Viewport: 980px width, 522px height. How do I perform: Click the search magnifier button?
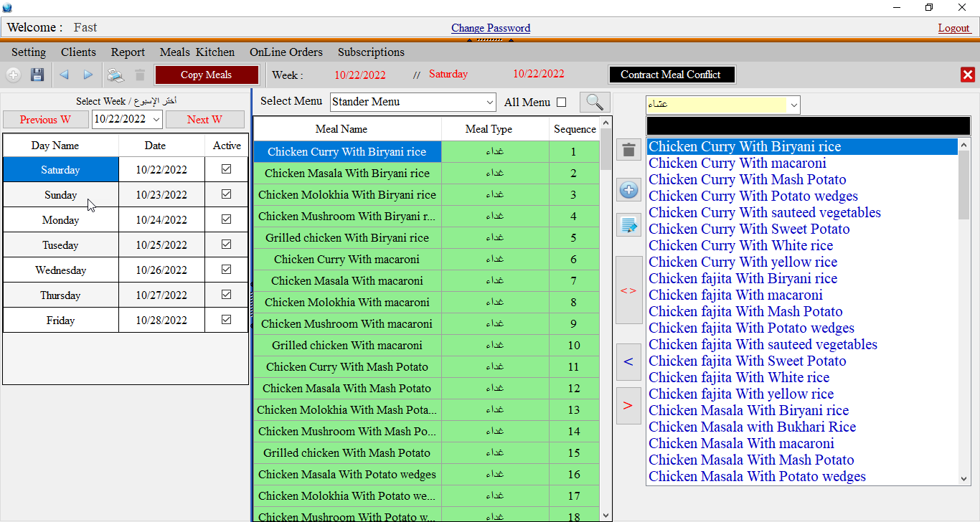point(595,102)
